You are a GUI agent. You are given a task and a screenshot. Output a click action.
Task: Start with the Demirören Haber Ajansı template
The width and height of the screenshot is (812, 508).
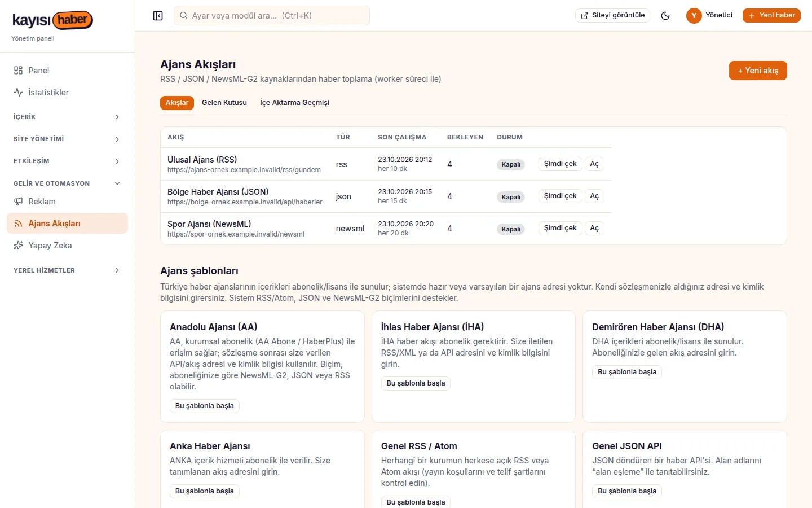point(627,372)
